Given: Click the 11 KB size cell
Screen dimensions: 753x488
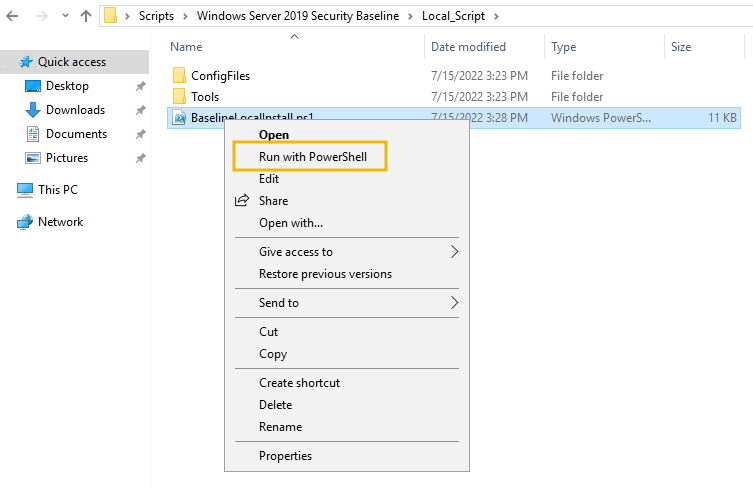Looking at the screenshot, I should 722,118.
